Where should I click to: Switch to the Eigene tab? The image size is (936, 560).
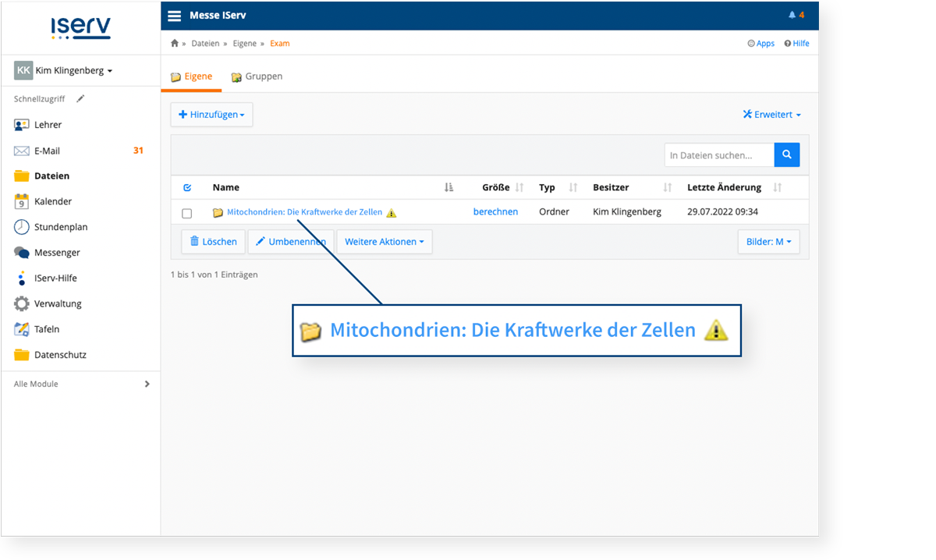click(x=191, y=76)
